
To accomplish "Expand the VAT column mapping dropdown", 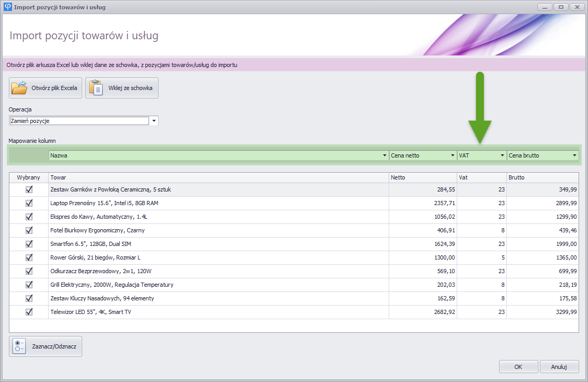I will tap(502, 155).
